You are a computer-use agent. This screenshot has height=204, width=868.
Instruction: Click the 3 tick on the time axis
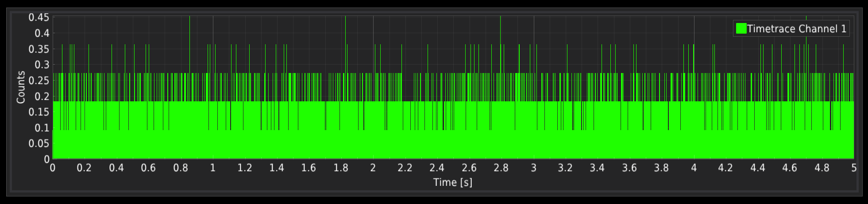point(533,168)
